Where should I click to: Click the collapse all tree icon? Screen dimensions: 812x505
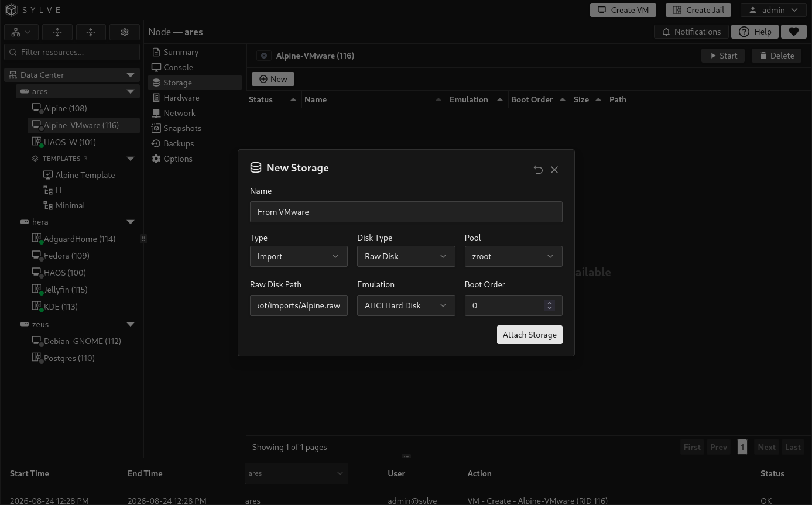pos(91,32)
